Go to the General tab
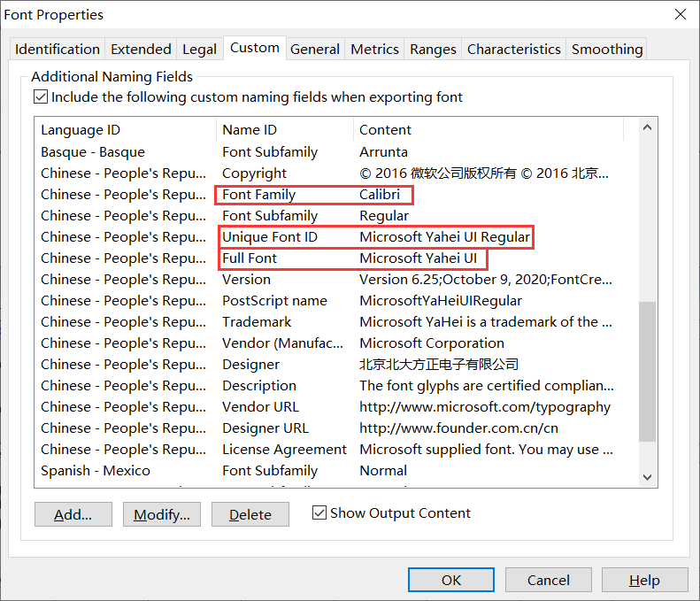This screenshot has height=601, width=700. point(315,49)
